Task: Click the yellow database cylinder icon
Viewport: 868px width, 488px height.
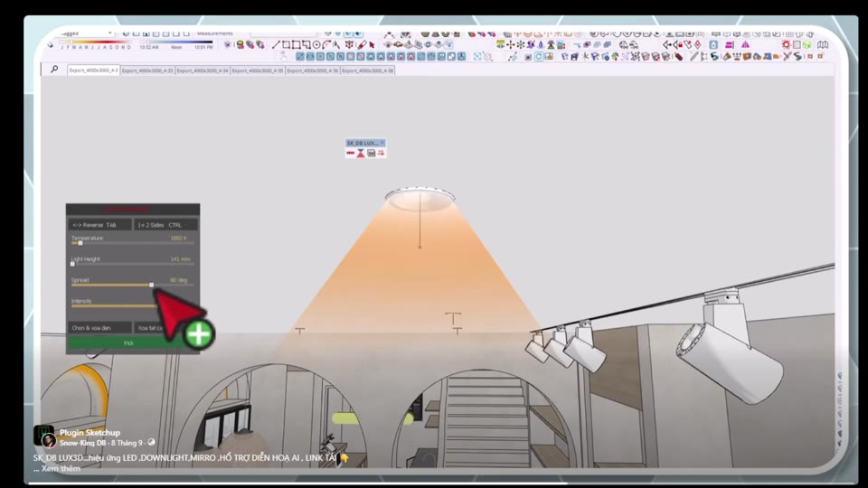Action: click(x=240, y=45)
